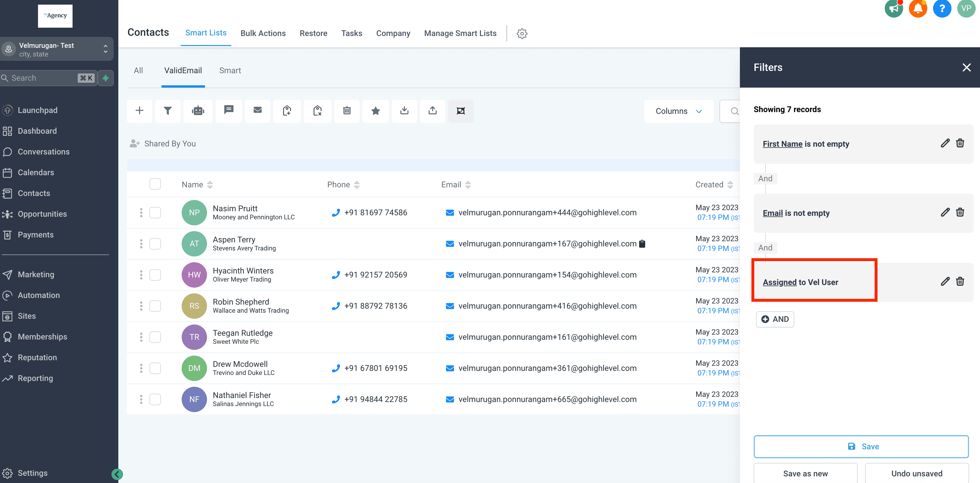Open the help question mark icon

click(x=942, y=8)
